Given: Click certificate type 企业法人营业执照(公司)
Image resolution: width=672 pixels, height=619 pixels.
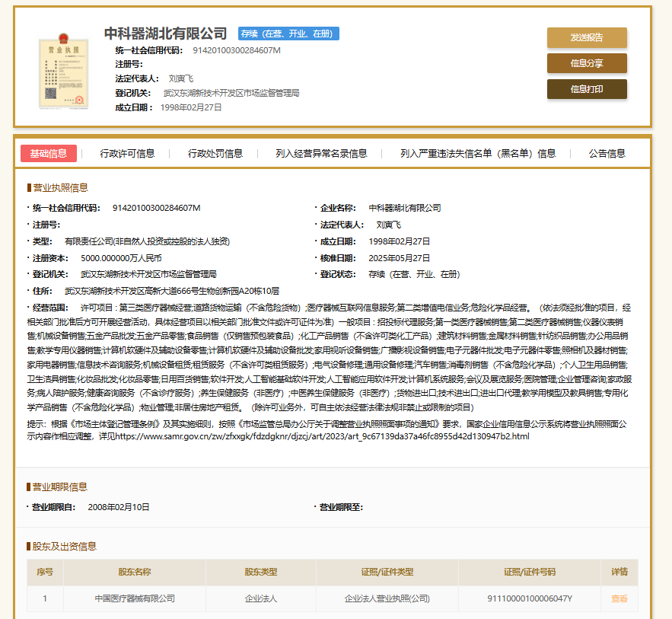Looking at the screenshot, I should click(x=387, y=598).
